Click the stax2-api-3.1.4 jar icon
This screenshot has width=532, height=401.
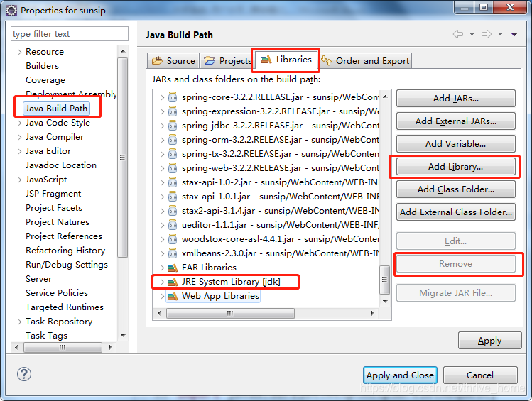click(173, 211)
